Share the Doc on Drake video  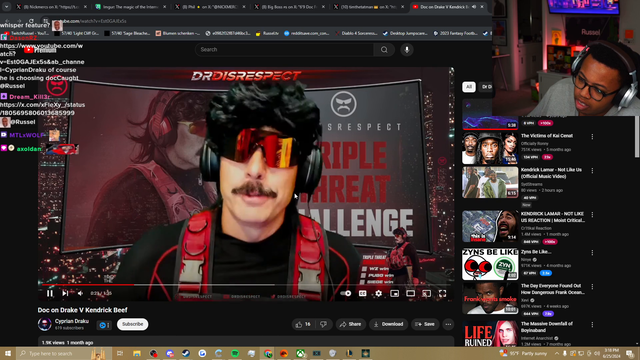point(350,324)
